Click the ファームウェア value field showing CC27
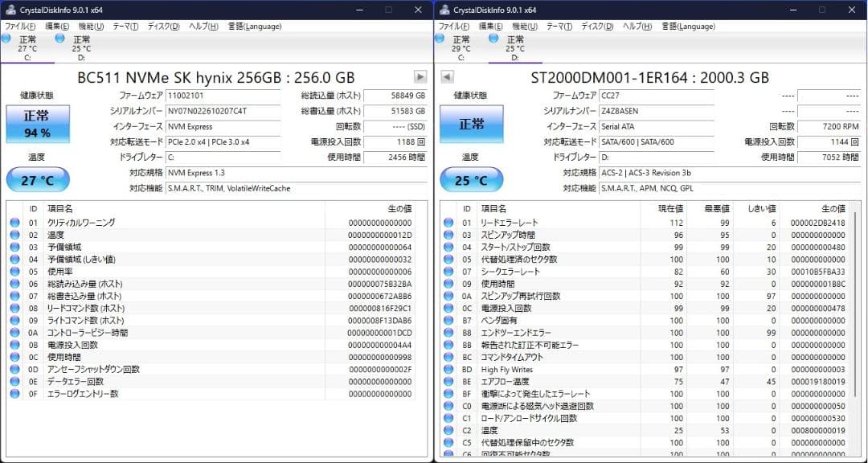This screenshot has height=463, width=868. pos(658,95)
